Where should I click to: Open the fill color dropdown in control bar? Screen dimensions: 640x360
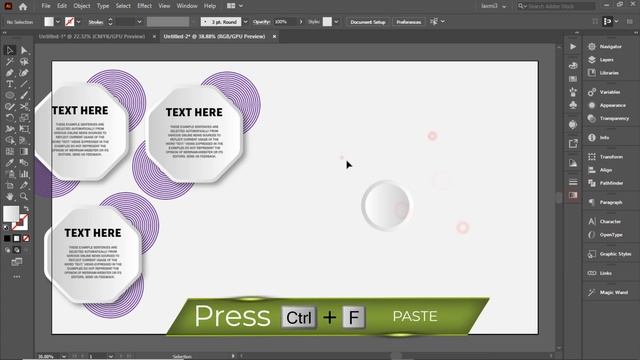(x=58, y=22)
